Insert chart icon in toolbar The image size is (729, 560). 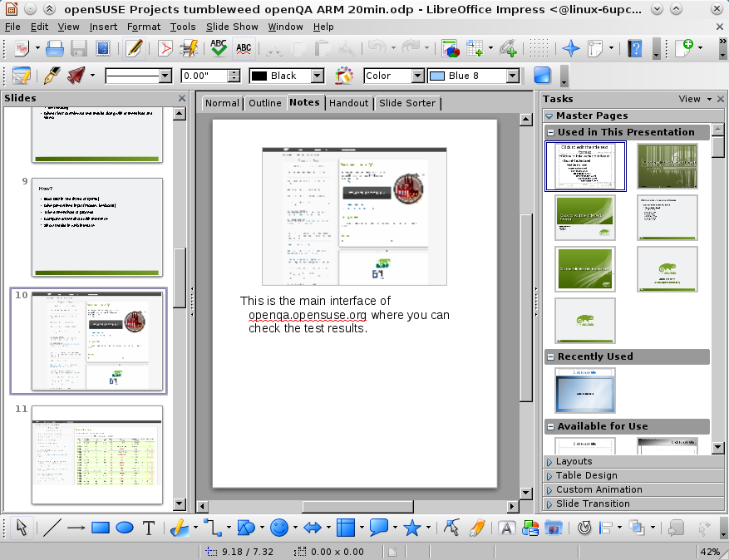[x=450, y=48]
